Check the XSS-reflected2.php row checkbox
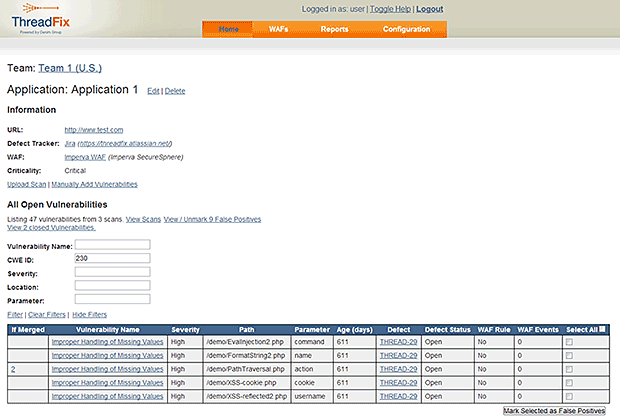 [569, 396]
